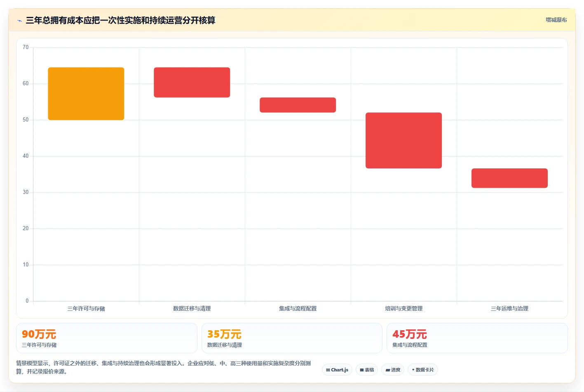Click the 培训与变更管理 x-axis label
The image size is (584, 392).
404,308
